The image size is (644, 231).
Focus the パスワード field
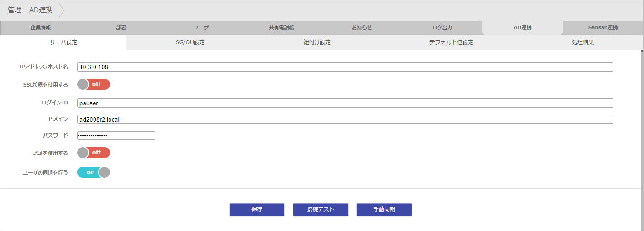tap(116, 136)
